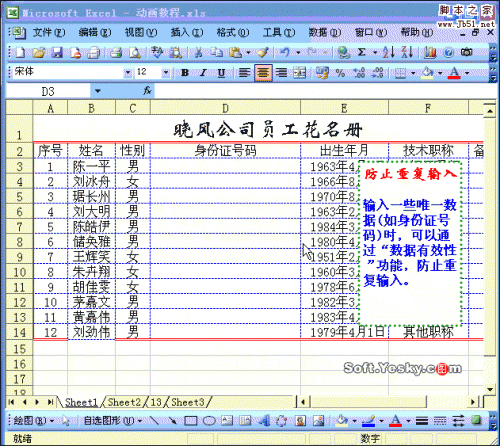Toggle Italic formatting
The height and width of the screenshot is (446, 500).
coord(203,73)
